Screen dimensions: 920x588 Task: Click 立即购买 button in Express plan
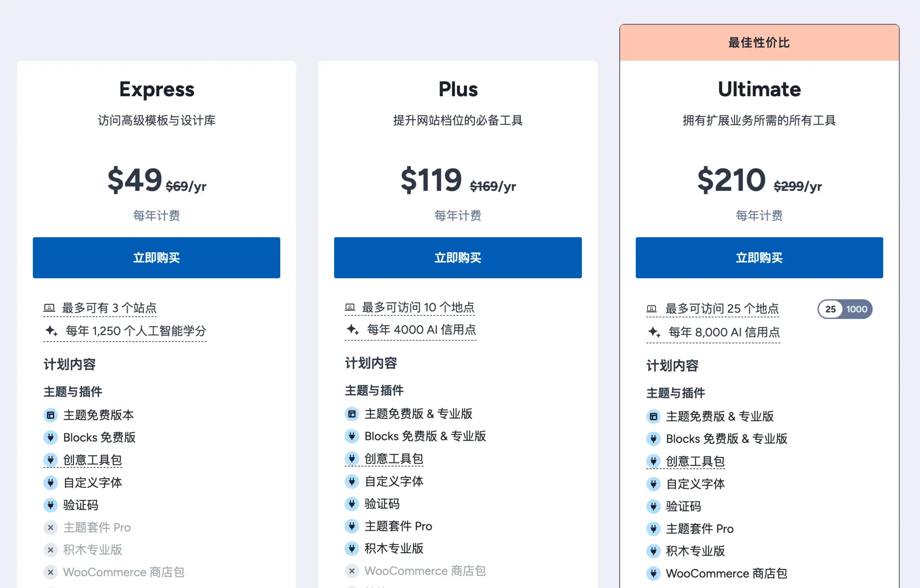[156, 257]
